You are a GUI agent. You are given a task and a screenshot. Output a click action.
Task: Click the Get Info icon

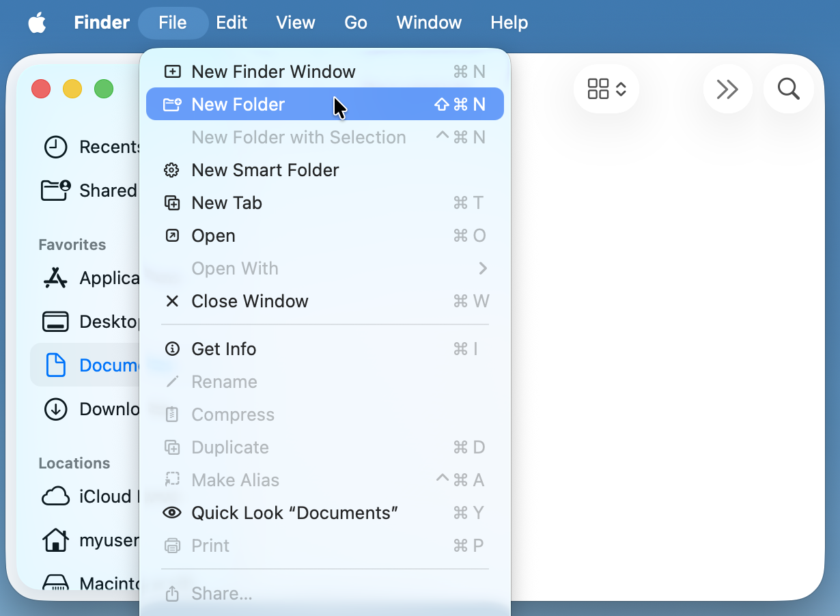click(173, 349)
